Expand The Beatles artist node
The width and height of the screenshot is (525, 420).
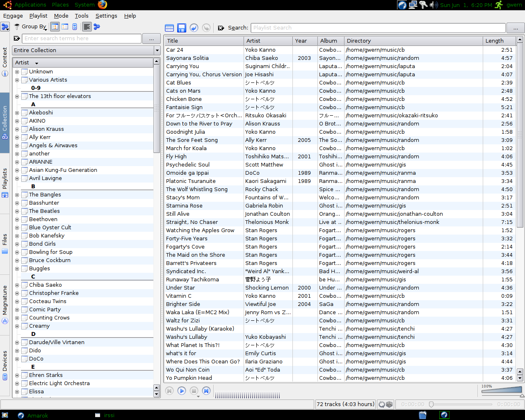[17, 211]
